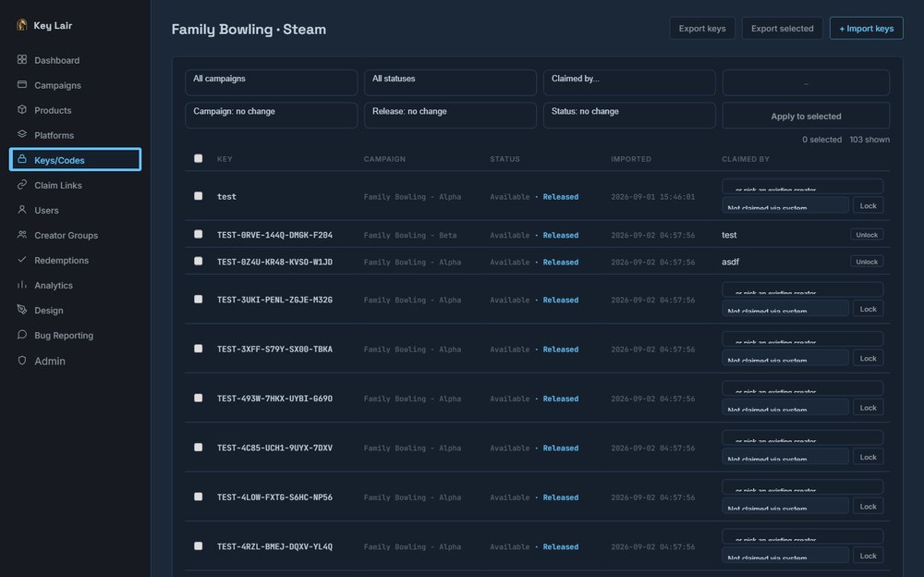Click the Redemptions checkmark icon
924x577 pixels.
click(22, 260)
